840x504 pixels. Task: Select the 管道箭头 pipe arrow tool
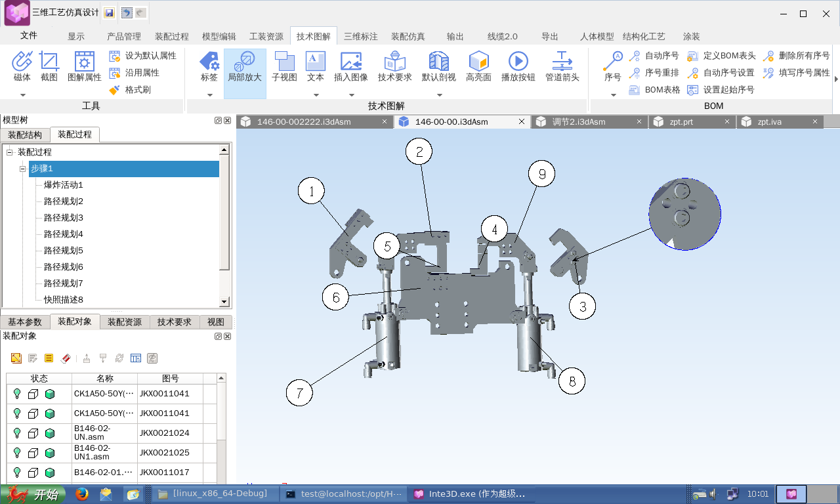(x=562, y=68)
